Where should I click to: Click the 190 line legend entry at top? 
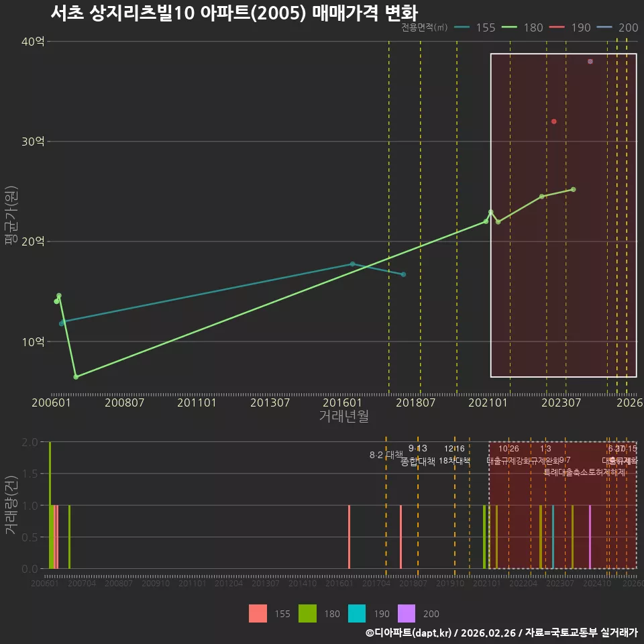point(570,28)
